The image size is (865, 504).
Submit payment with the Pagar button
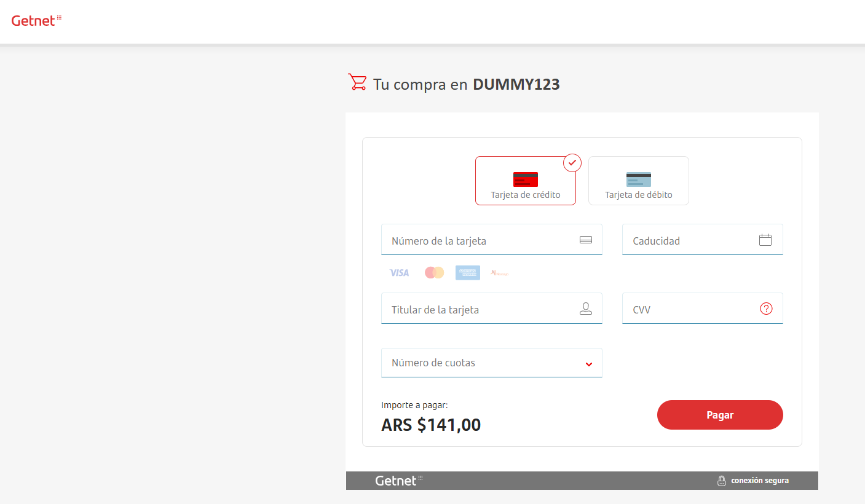720,415
